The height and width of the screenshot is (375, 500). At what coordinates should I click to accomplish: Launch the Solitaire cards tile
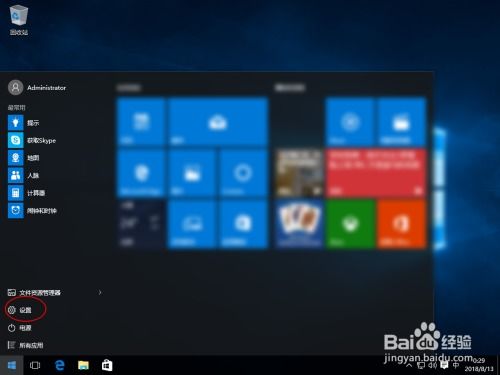pos(299,224)
